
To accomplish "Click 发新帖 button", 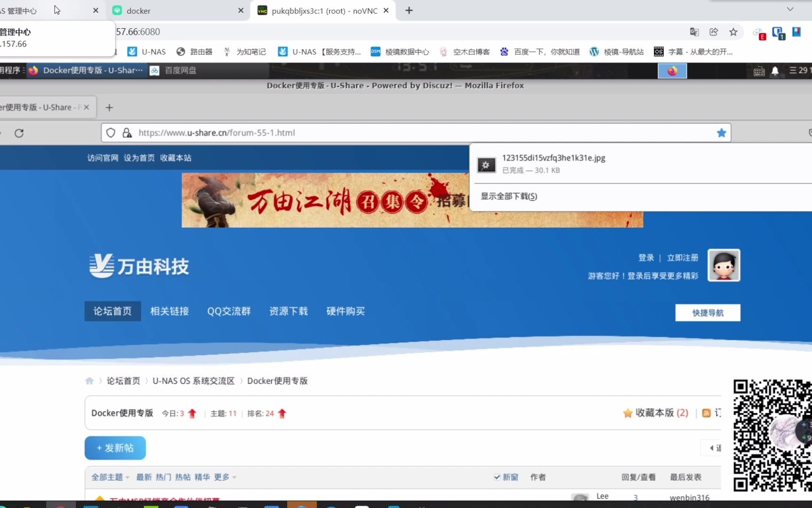I will coord(115,448).
